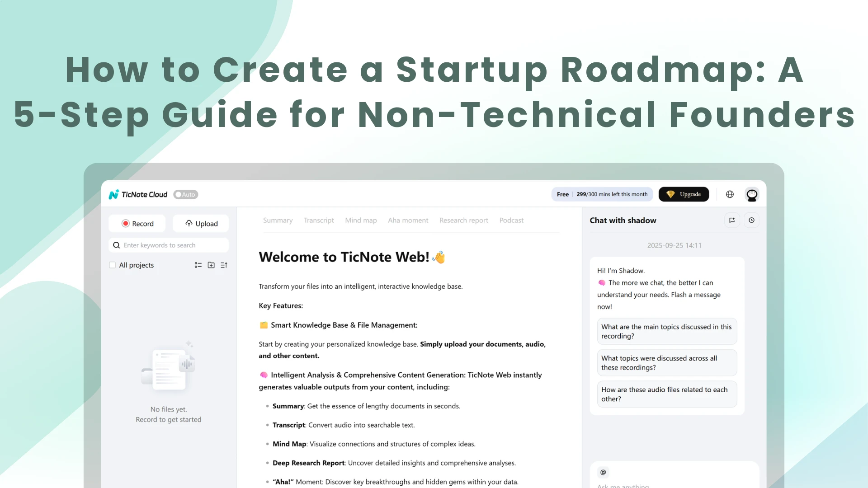The width and height of the screenshot is (868, 488).
Task: Click the diamond icon on Upgrade
Action: (x=670, y=194)
